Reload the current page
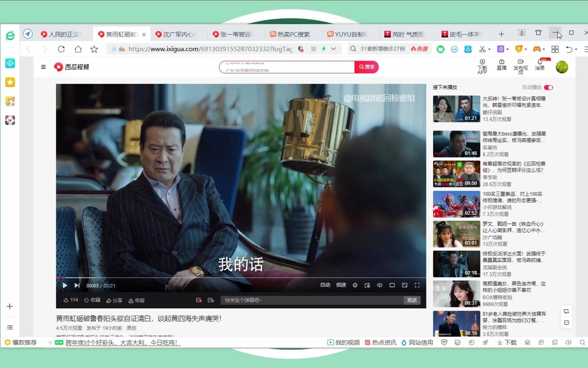This screenshot has width=588, height=368. click(61, 49)
